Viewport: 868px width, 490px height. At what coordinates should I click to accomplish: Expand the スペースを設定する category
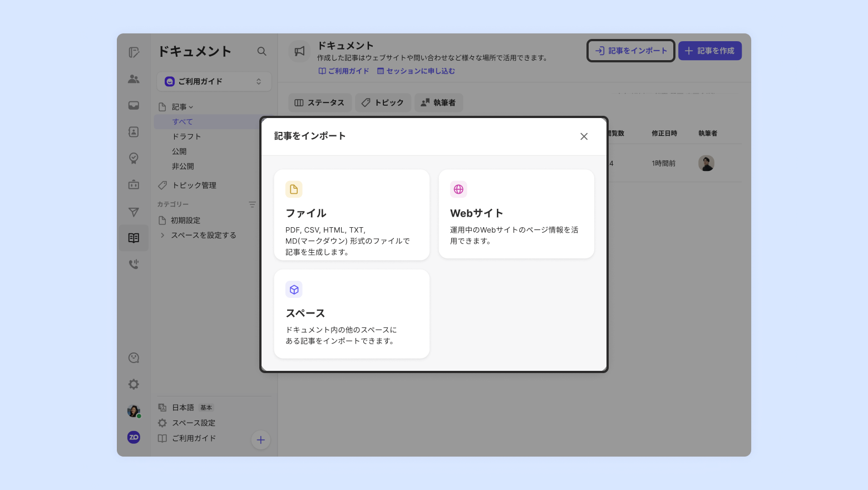(162, 235)
